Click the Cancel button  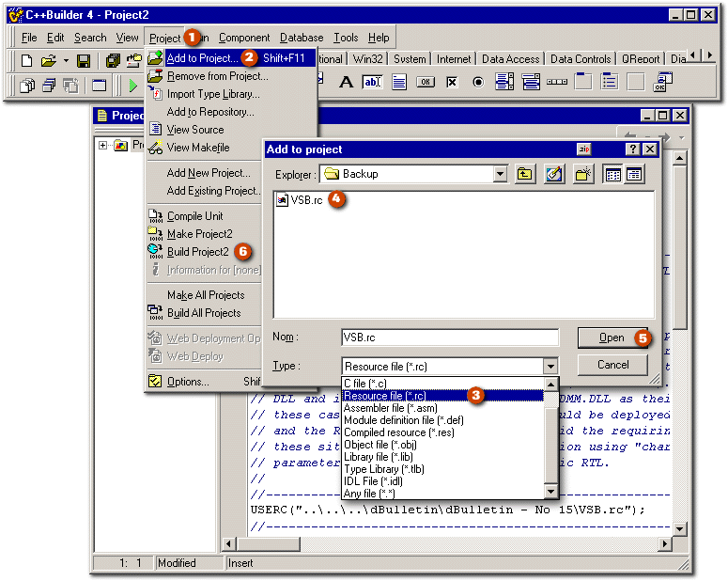(612, 365)
